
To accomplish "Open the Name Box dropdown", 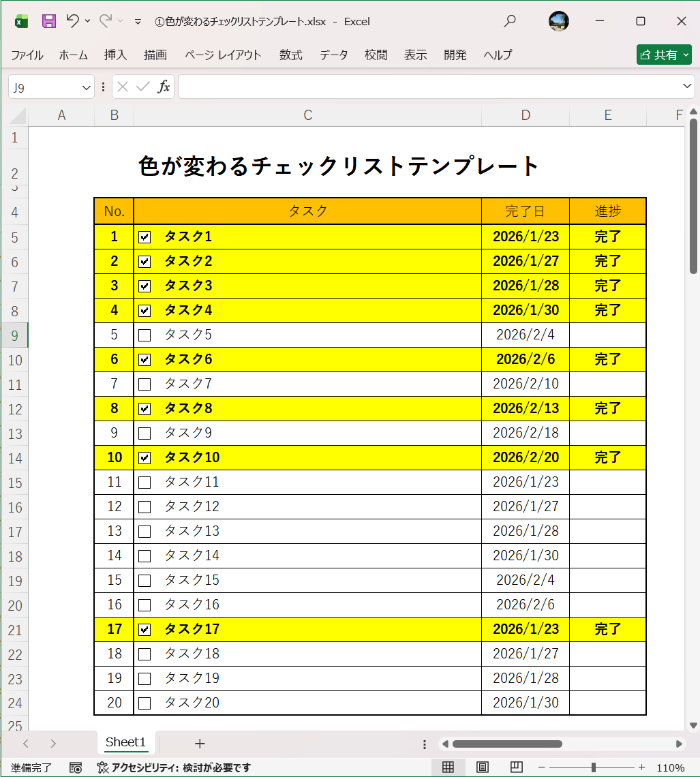I will 85,87.
